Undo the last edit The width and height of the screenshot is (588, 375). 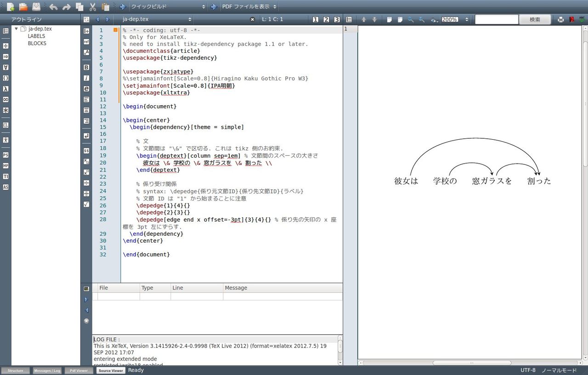(x=53, y=7)
